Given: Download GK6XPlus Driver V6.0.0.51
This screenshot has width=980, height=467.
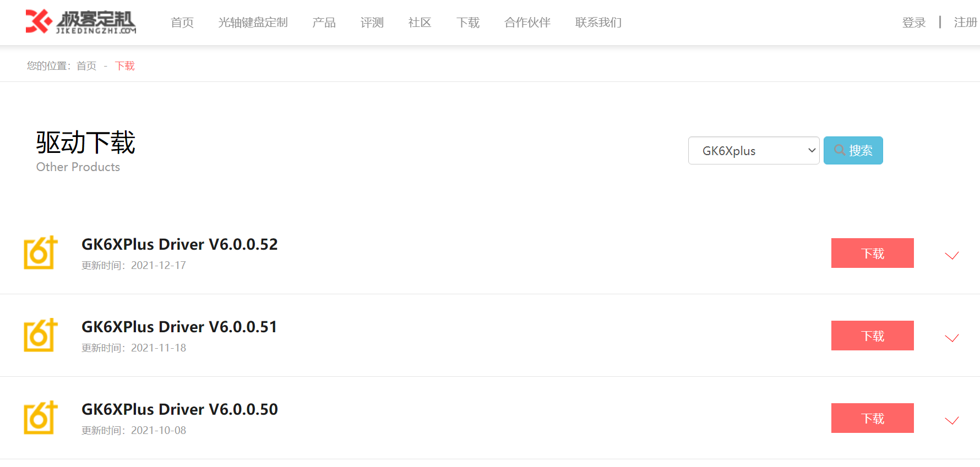Looking at the screenshot, I should point(872,336).
